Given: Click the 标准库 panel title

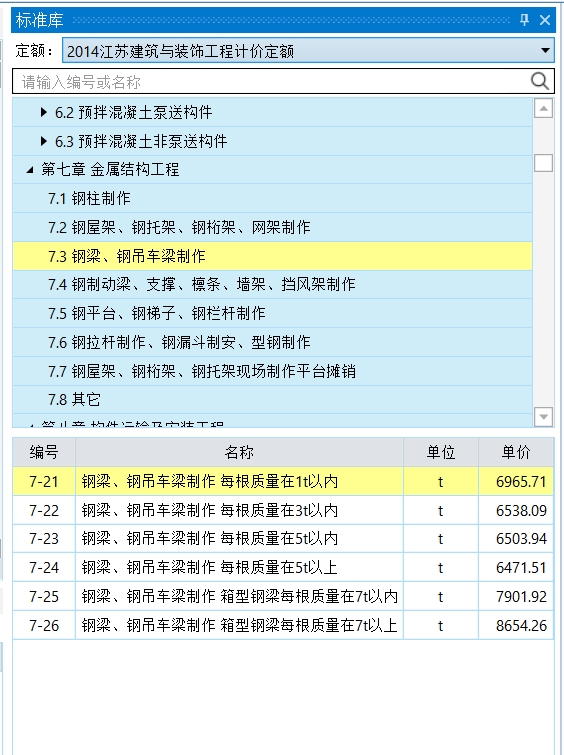Looking at the screenshot, I should pos(39,20).
